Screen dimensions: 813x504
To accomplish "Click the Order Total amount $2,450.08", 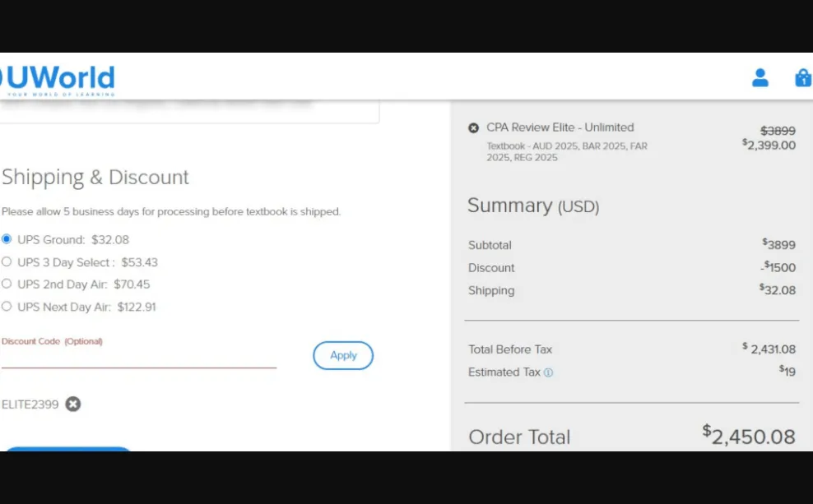I will [749, 436].
